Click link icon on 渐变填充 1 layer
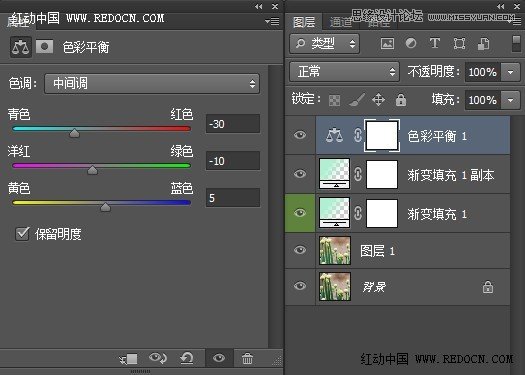Screen dimensions: 525x375 (x=358, y=213)
